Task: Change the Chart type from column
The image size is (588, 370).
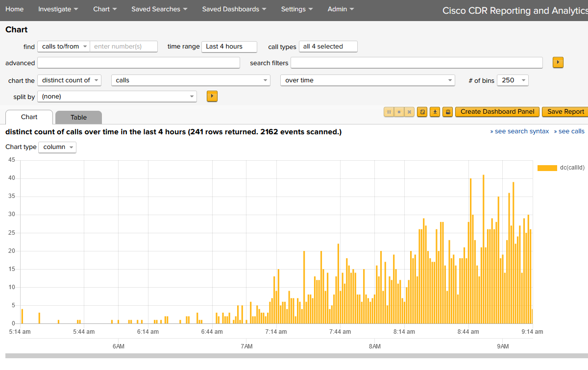Action: [x=57, y=147]
